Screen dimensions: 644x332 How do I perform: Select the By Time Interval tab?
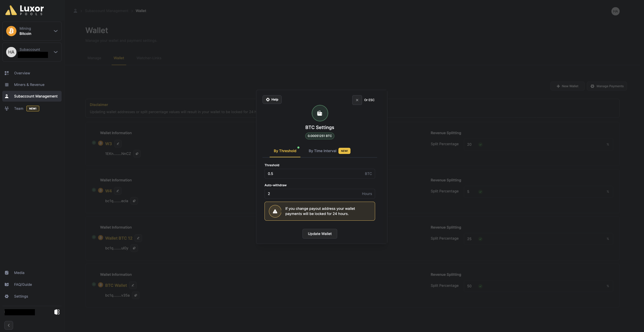[323, 151]
